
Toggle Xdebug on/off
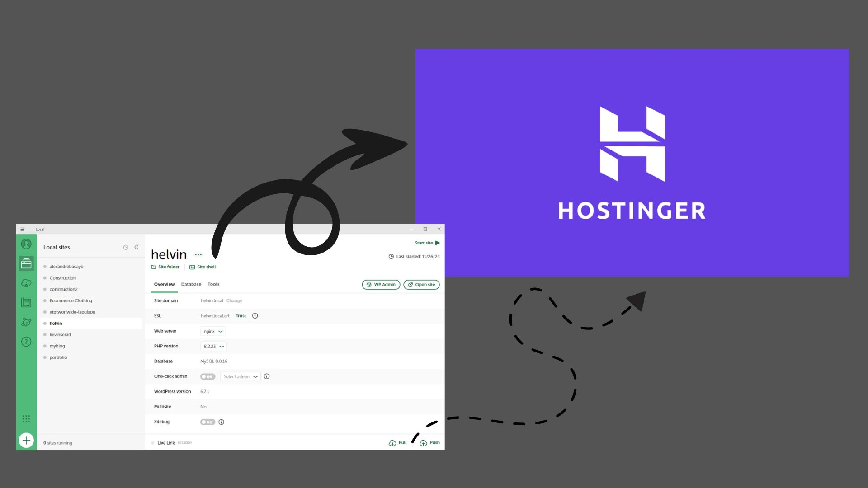pos(208,422)
